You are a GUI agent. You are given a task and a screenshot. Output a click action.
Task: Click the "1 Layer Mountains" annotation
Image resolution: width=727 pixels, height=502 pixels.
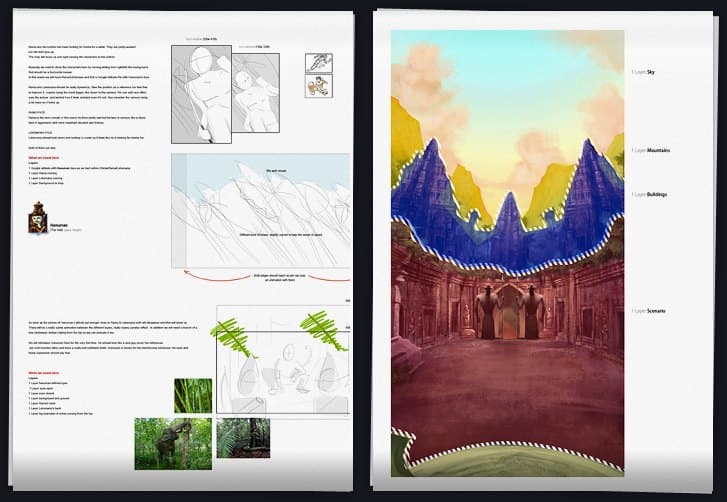651,150
